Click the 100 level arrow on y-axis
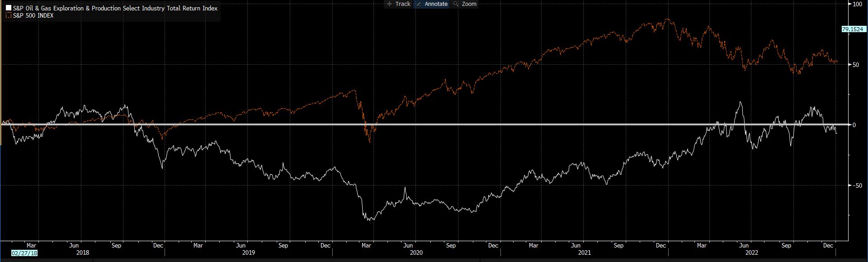The width and height of the screenshot is (868, 262). [x=850, y=5]
